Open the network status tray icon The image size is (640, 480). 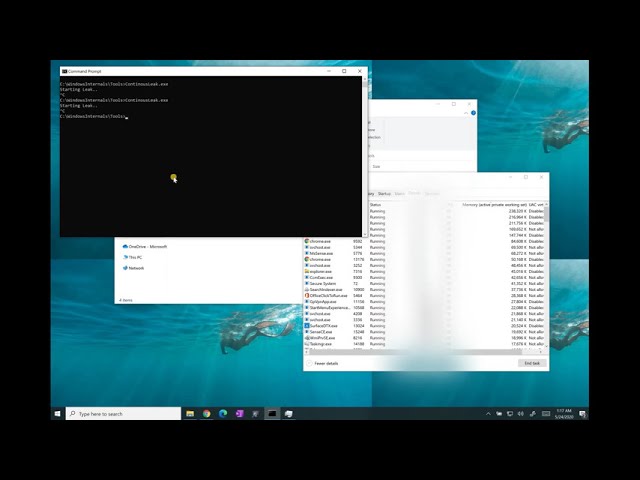click(x=510, y=413)
